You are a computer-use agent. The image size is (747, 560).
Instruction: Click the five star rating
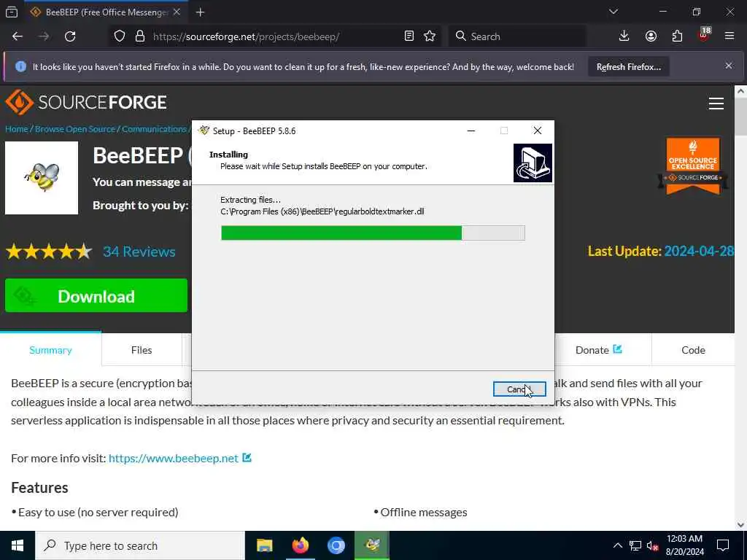point(49,251)
